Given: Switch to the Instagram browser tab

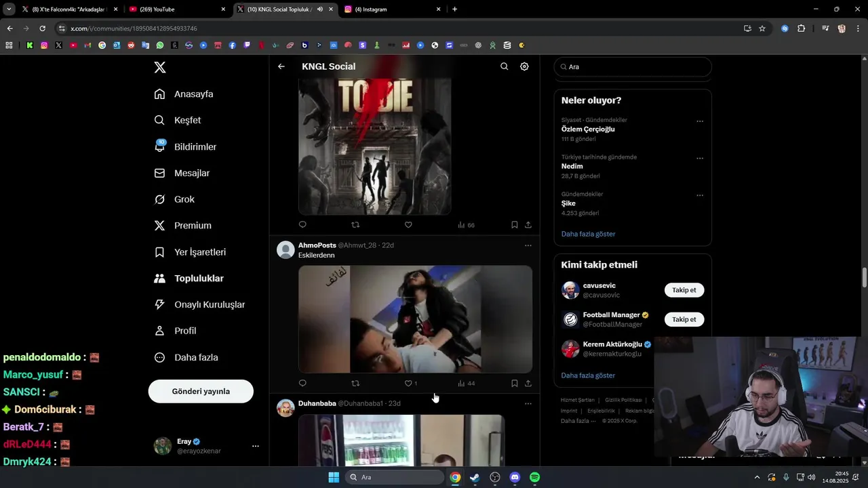Looking at the screenshot, I should pos(391,9).
